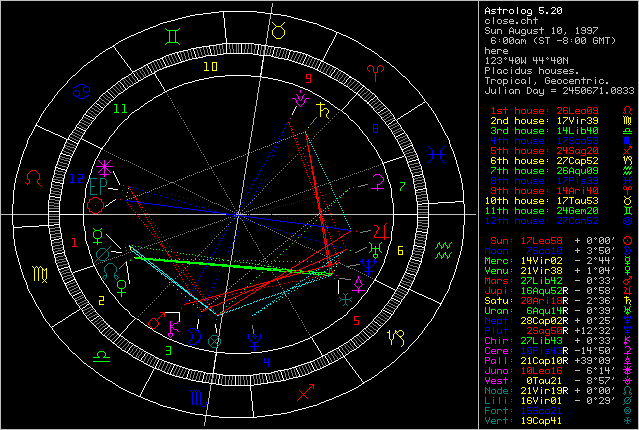This screenshot has width=639, height=430.
Task: Pick the yellow Saturn glyph inside the wheel
Action: pos(323,111)
